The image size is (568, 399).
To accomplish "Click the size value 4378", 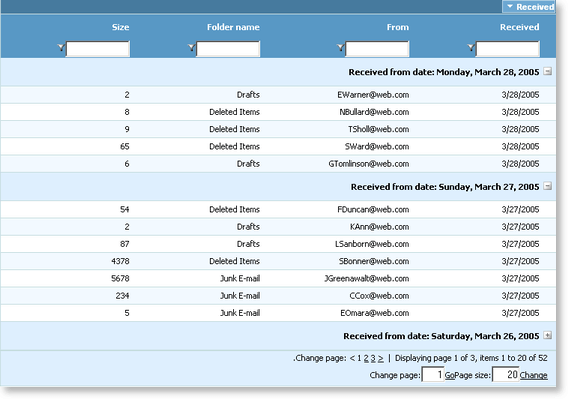I will tap(120, 261).
